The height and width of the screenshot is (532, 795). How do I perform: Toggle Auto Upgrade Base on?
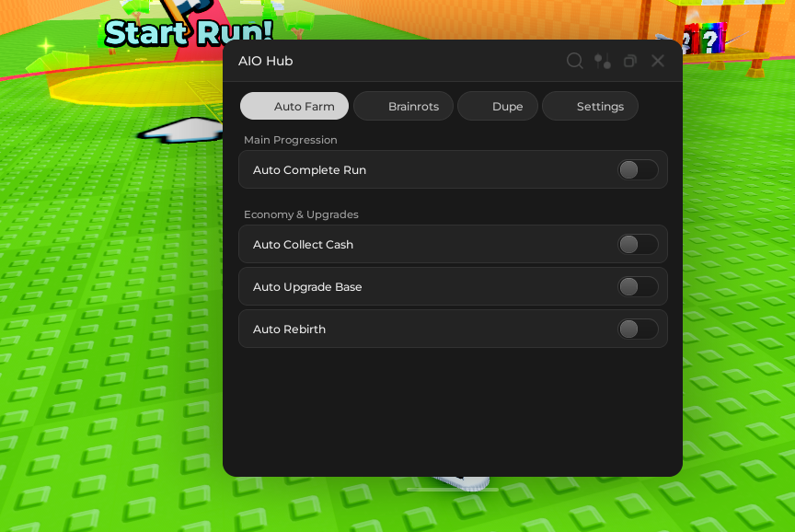click(x=638, y=287)
